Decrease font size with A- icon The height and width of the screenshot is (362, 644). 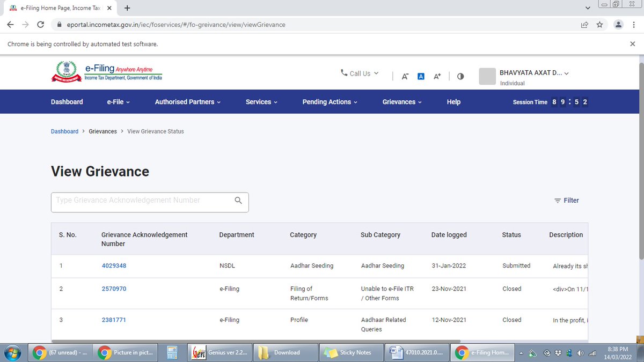pos(405,76)
